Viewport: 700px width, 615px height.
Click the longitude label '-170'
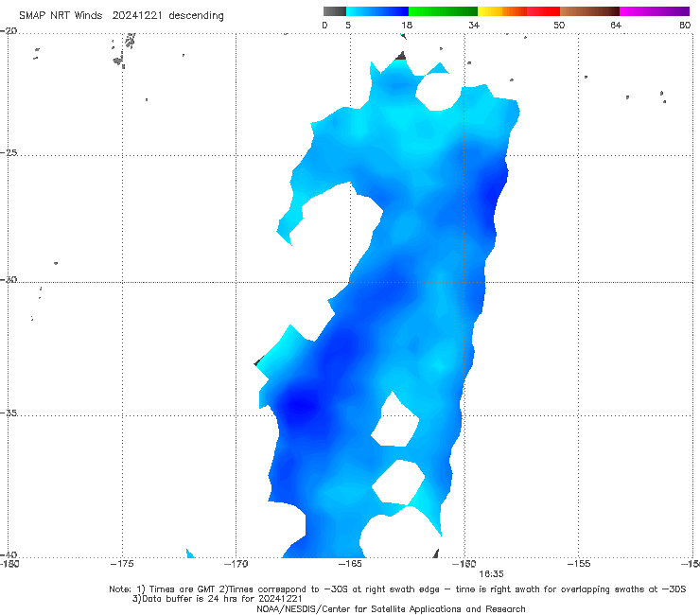[x=236, y=564]
